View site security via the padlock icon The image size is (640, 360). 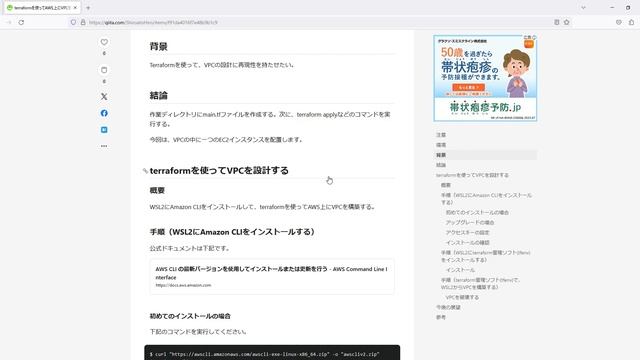pyautogui.click(x=83, y=22)
